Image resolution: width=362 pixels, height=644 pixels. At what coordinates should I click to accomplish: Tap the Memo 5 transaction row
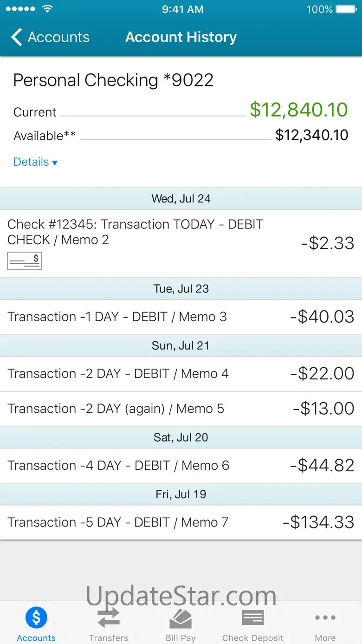click(x=181, y=409)
